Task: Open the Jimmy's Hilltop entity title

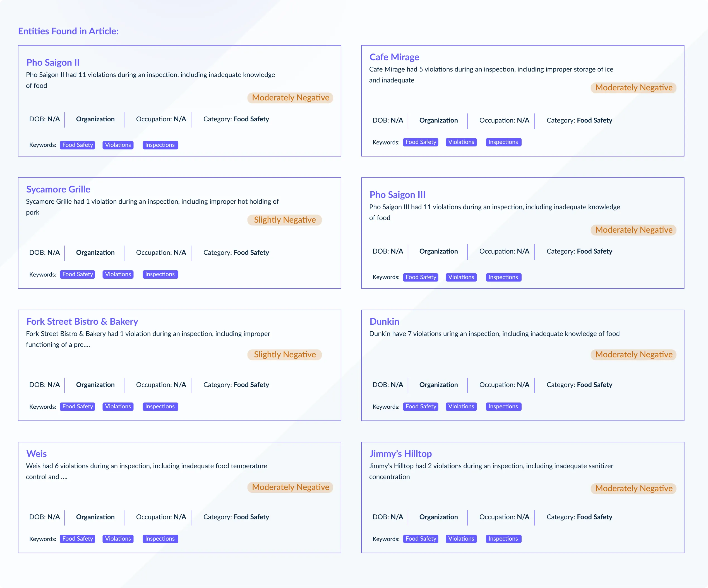Action: point(400,453)
